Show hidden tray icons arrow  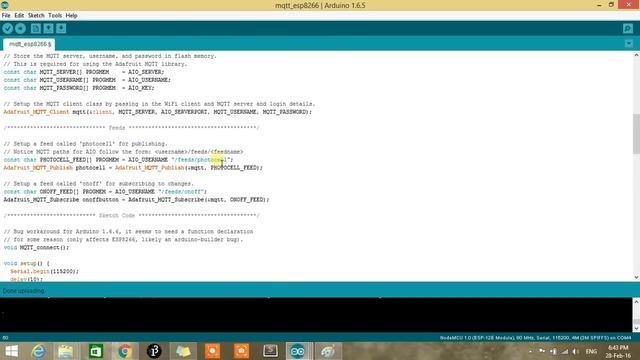click(530, 351)
